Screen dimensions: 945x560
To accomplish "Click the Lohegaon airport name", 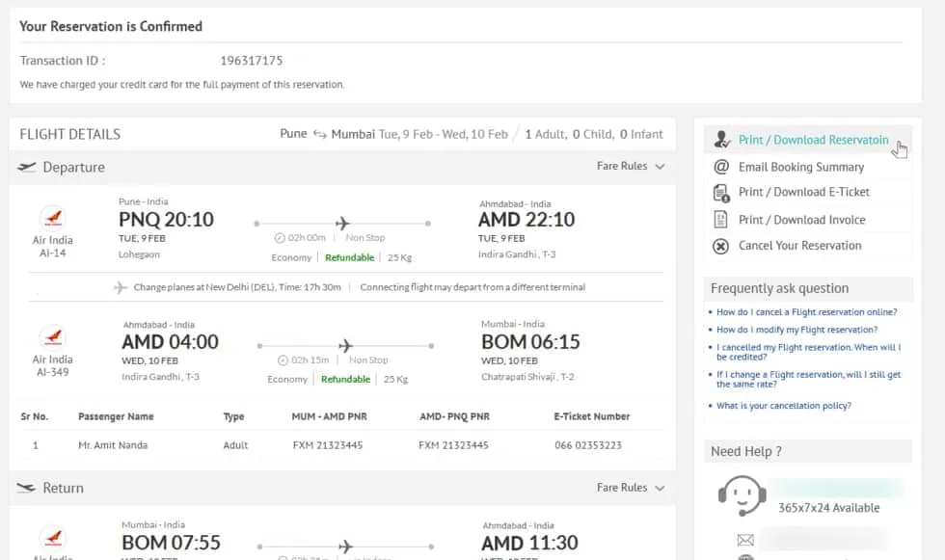I will pos(139,254).
